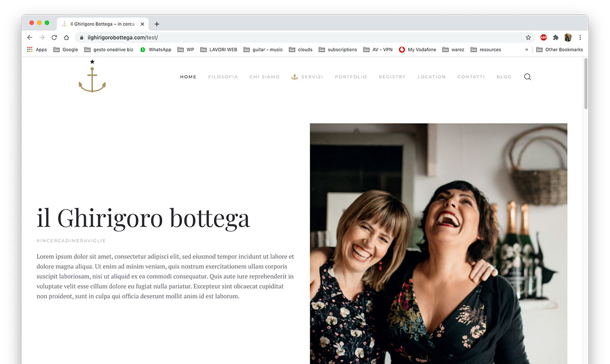
Task: Open the SERVIZI menu item
Action: (307, 77)
